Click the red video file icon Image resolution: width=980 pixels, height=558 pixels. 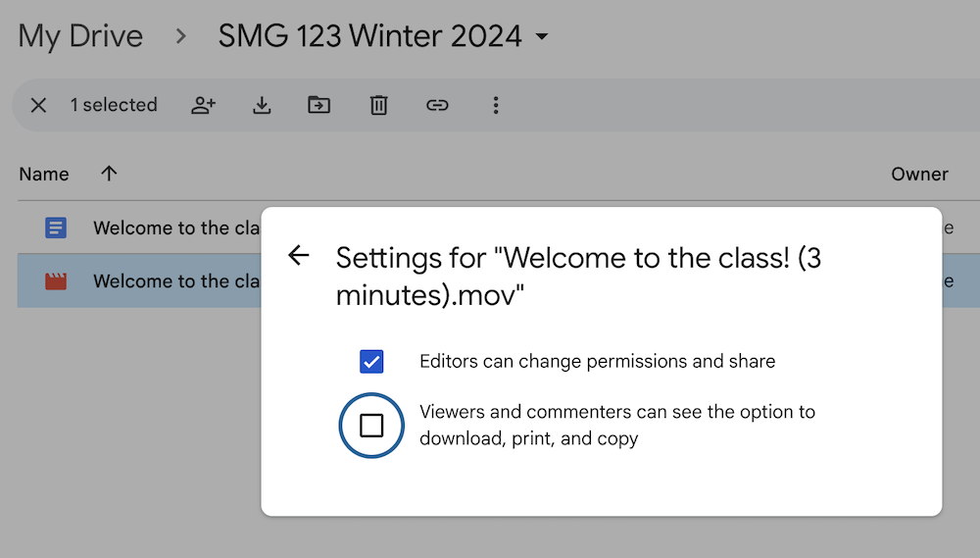(x=56, y=281)
